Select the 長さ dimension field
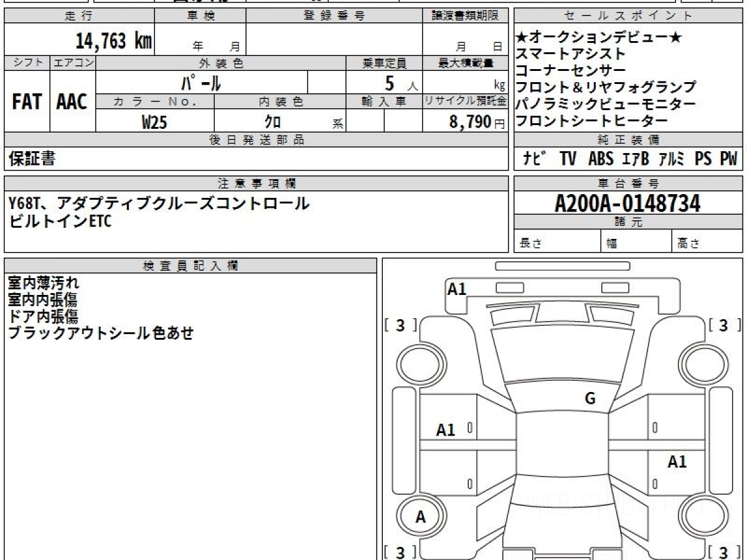Screen dimensions: 747x560 click(x=557, y=241)
